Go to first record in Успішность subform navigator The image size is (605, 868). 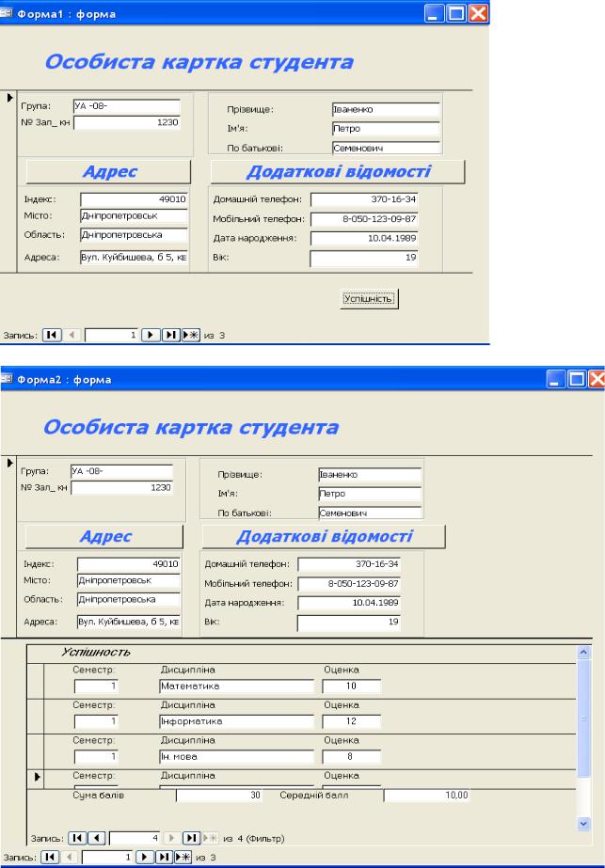click(x=77, y=838)
